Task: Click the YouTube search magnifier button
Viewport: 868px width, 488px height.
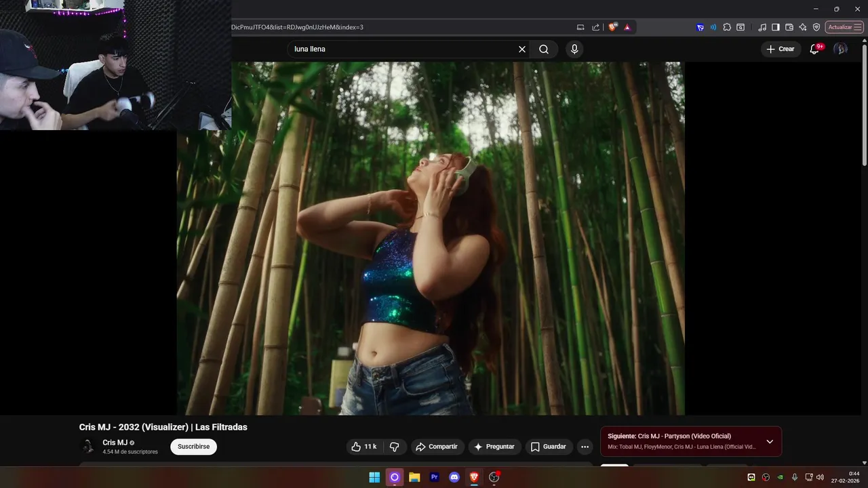Action: (x=544, y=49)
